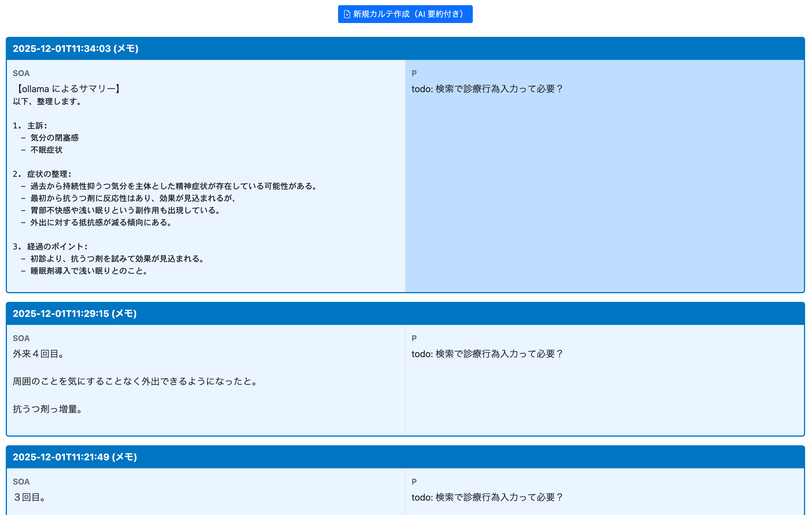Click the 1. 主訴: section line
The width and height of the screenshot is (812, 515).
coord(30,126)
